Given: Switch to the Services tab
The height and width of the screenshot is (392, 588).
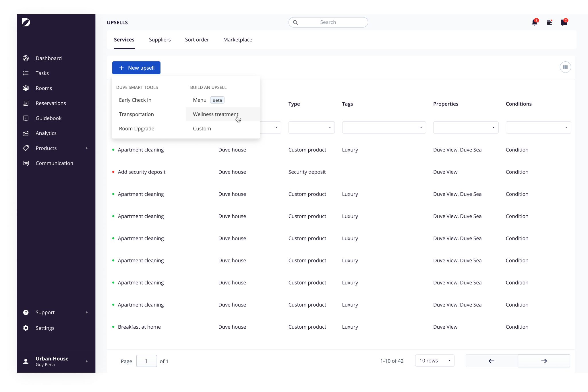Looking at the screenshot, I should pyautogui.click(x=124, y=40).
